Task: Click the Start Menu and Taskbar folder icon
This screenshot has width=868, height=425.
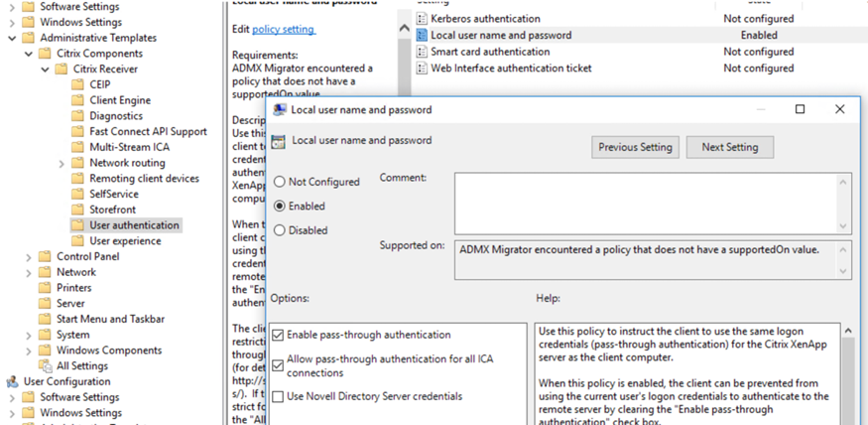Action: [x=45, y=319]
